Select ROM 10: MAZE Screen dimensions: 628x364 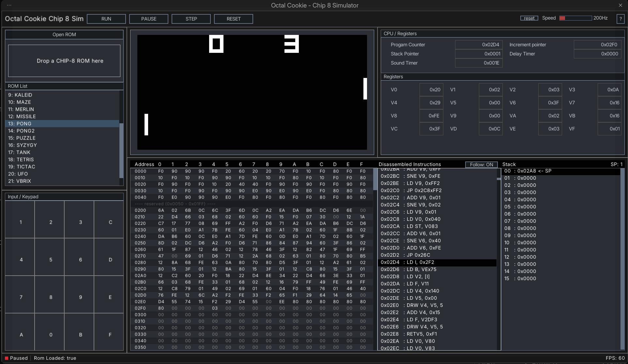pyautogui.click(x=62, y=102)
